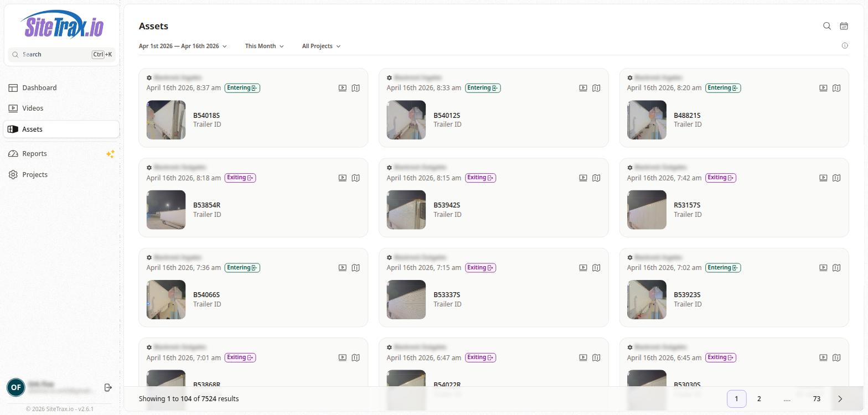
Task: Click the OF user avatar
Action: click(x=16, y=387)
